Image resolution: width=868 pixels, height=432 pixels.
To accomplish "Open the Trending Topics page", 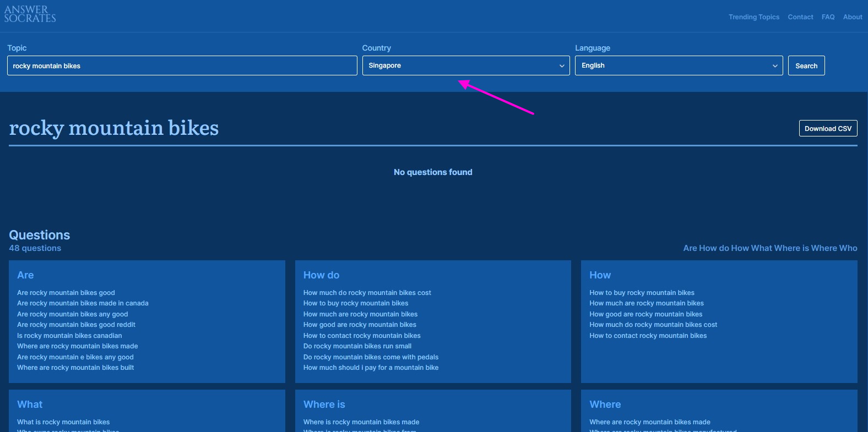I will [754, 17].
